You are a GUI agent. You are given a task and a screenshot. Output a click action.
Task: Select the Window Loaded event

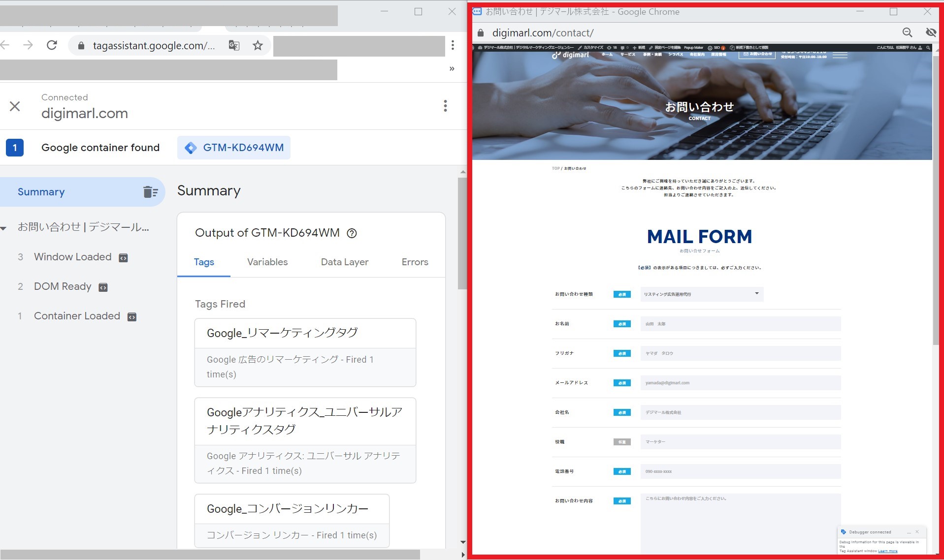pyautogui.click(x=72, y=257)
